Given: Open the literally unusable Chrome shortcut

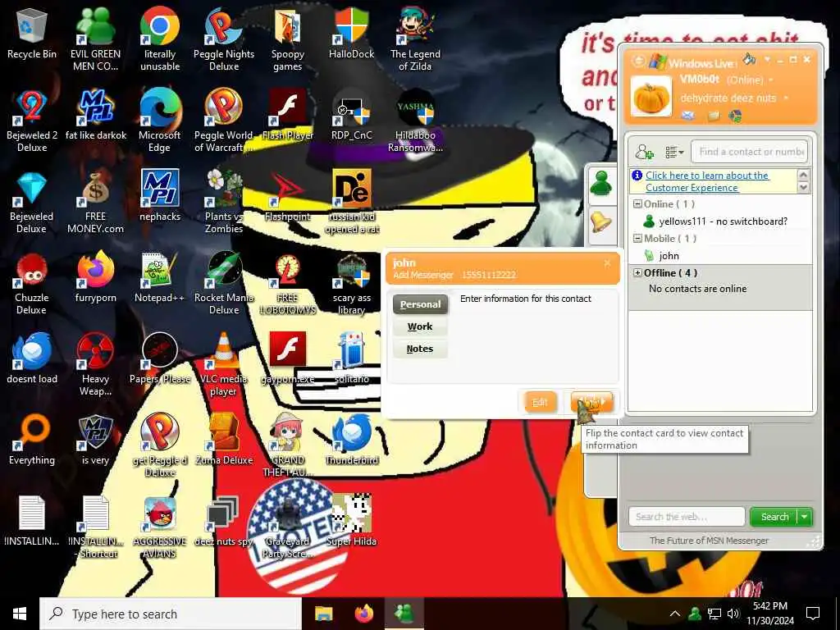Looking at the screenshot, I should [x=160, y=39].
